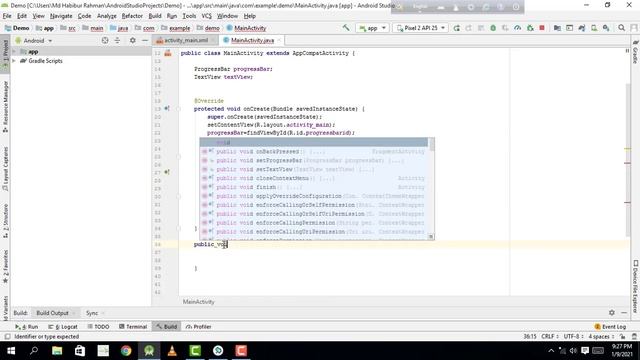Viewport: 640px width, 360px height.
Task: Click the override gutter icon beside onCreate
Action: [x=167, y=109]
